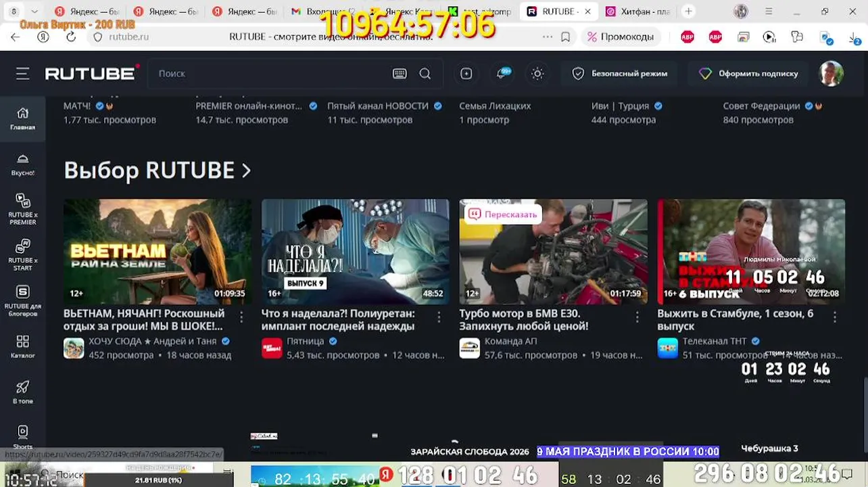Click the RUTUBE logo
This screenshot has width=868, height=487.
pos(93,73)
